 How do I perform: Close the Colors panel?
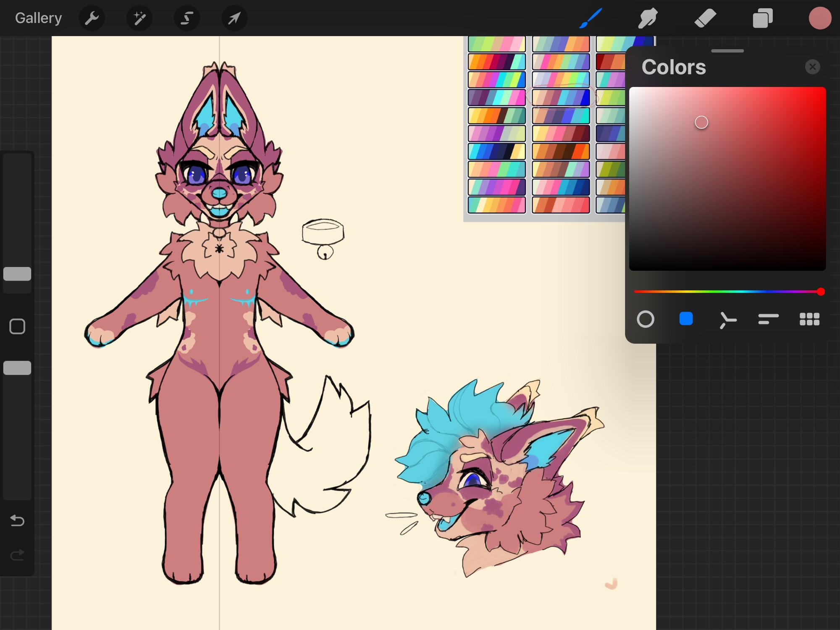[x=812, y=67]
